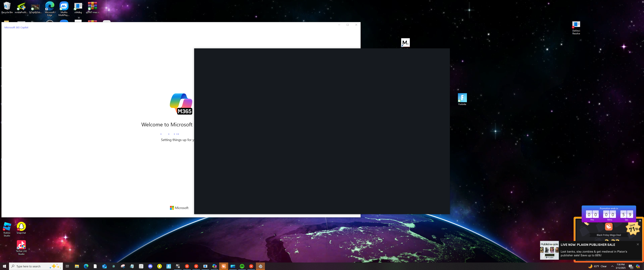
Task: Open the Snapchat desktop shortcut
Action: [x=21, y=228]
